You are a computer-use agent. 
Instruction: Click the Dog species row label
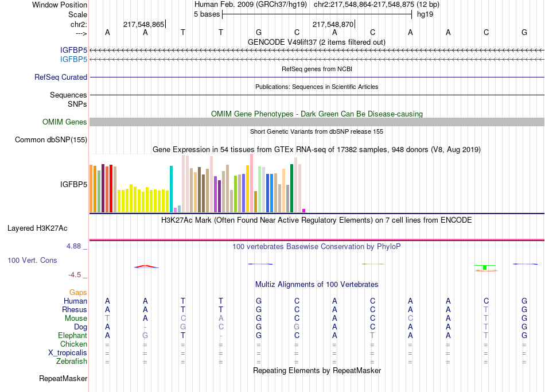tap(80, 327)
